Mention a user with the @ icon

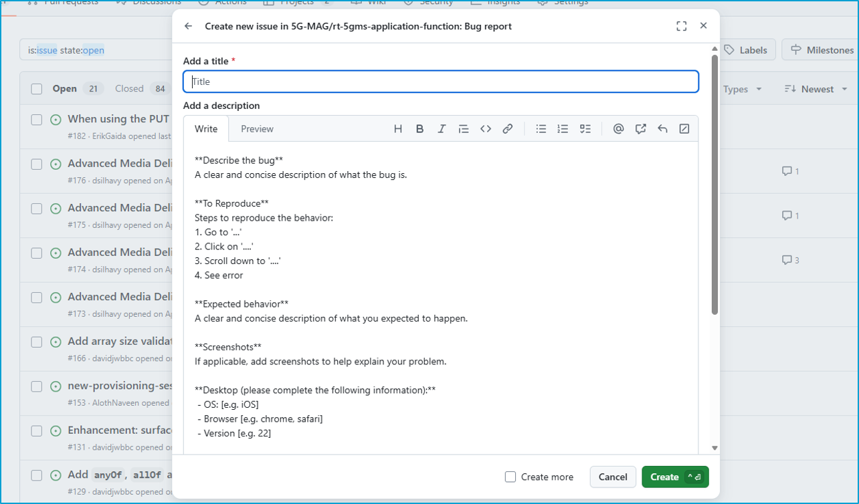pos(618,129)
